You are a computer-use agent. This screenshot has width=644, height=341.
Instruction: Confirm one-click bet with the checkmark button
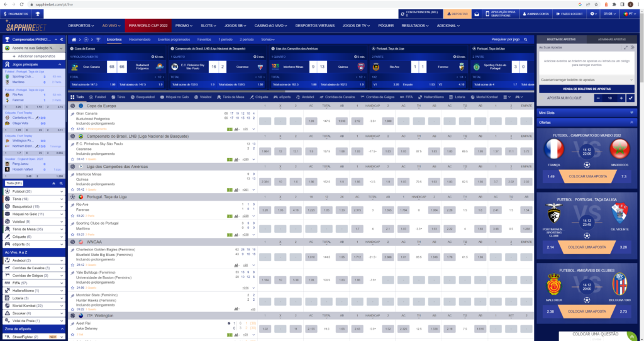(630, 98)
